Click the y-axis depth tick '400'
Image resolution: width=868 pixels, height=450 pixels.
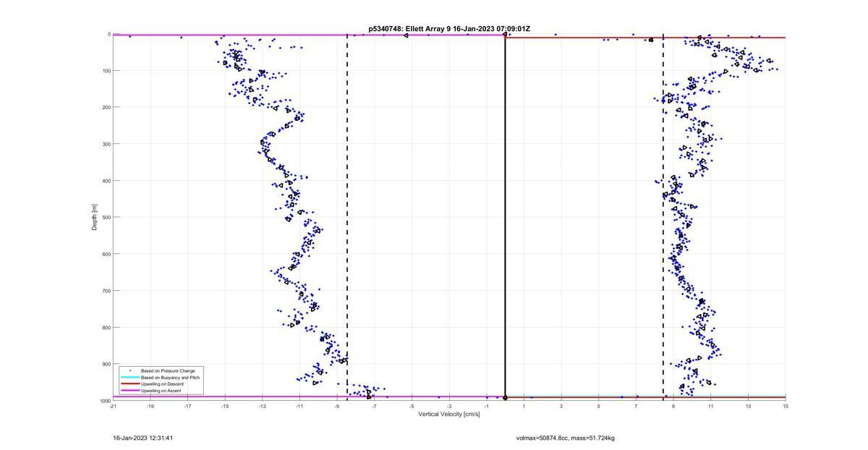tap(105, 181)
